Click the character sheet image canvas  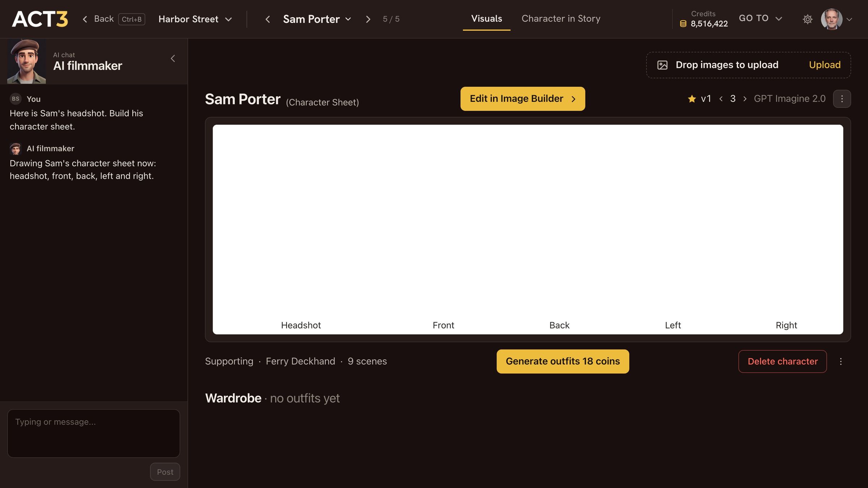[x=528, y=229]
